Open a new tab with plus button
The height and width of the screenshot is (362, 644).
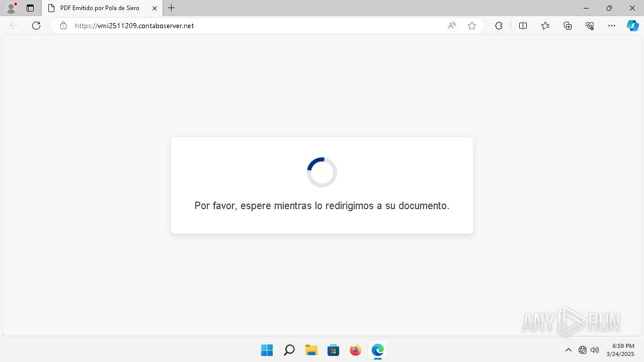click(172, 8)
